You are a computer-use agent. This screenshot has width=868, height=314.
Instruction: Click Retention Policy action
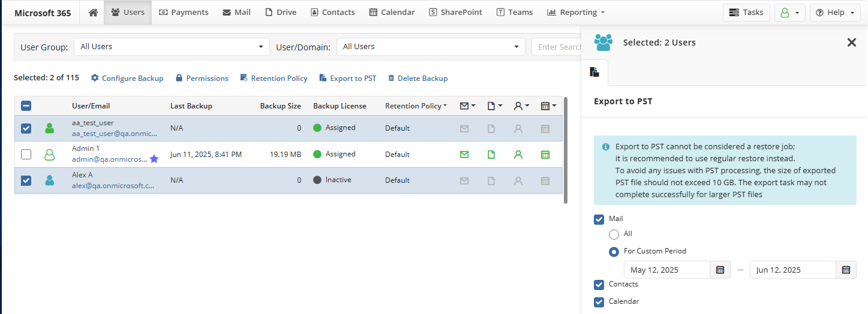pos(274,78)
